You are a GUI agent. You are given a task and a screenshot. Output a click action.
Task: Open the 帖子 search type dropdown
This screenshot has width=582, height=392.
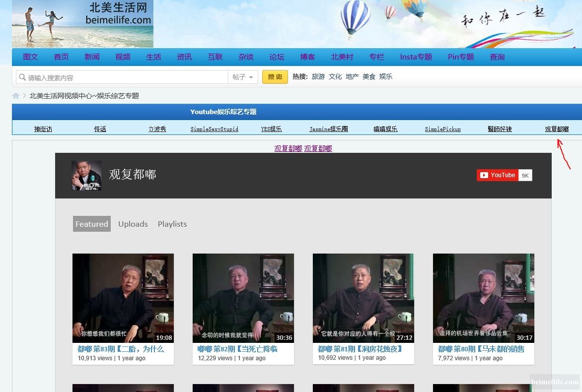(243, 77)
